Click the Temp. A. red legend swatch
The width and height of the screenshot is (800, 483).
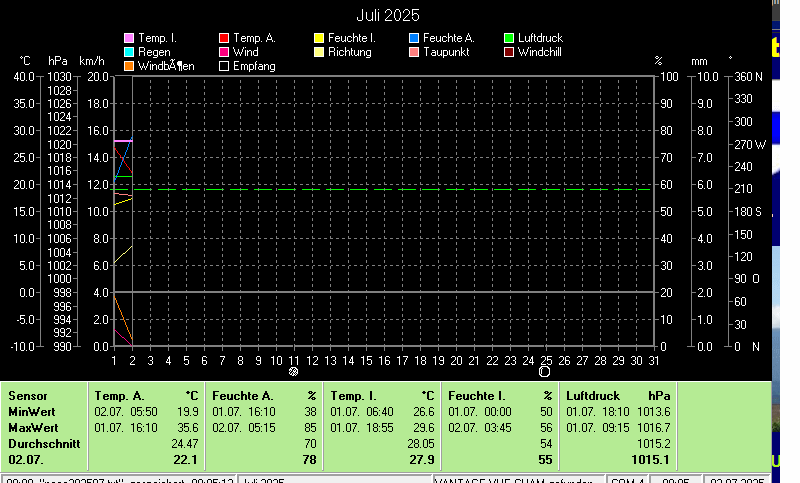[223, 38]
